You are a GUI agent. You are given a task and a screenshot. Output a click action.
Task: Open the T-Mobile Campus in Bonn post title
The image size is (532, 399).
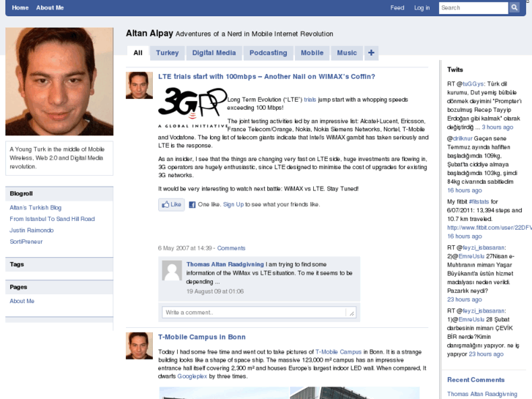[202, 338]
